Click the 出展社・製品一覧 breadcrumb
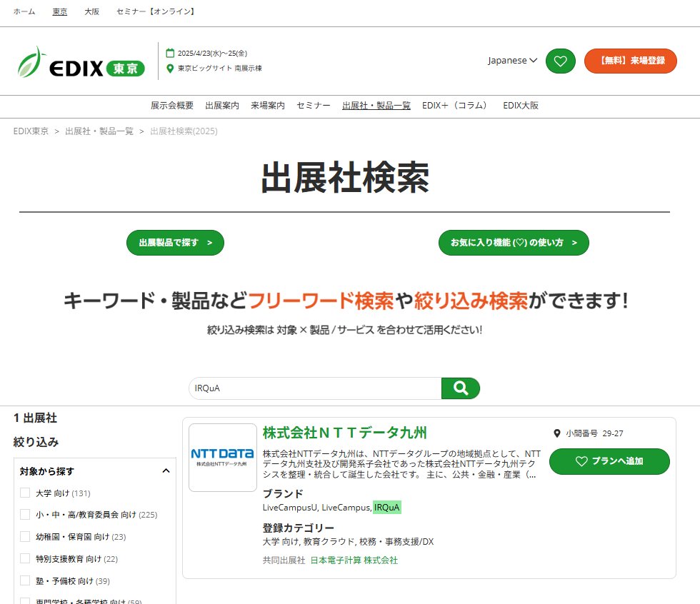This screenshot has width=700, height=604. click(99, 131)
